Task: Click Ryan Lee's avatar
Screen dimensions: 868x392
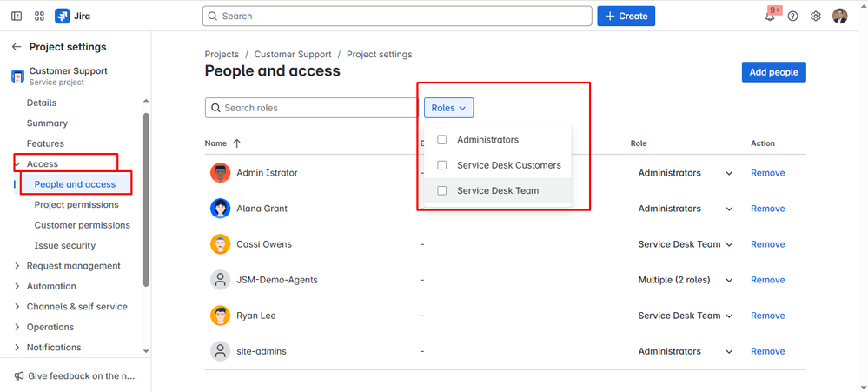Action: (221, 316)
